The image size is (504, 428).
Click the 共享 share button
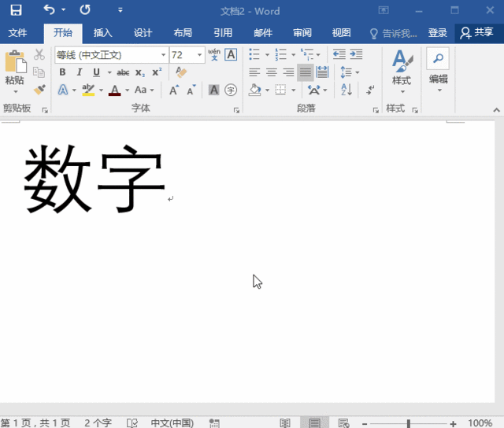click(477, 33)
